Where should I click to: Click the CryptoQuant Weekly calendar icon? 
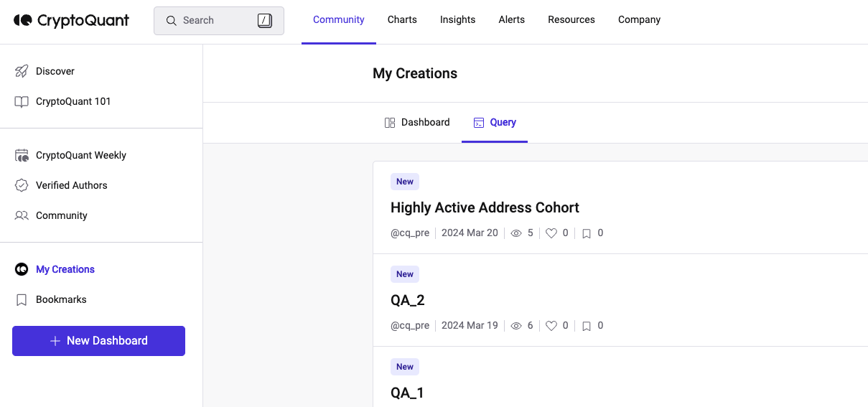tap(22, 155)
